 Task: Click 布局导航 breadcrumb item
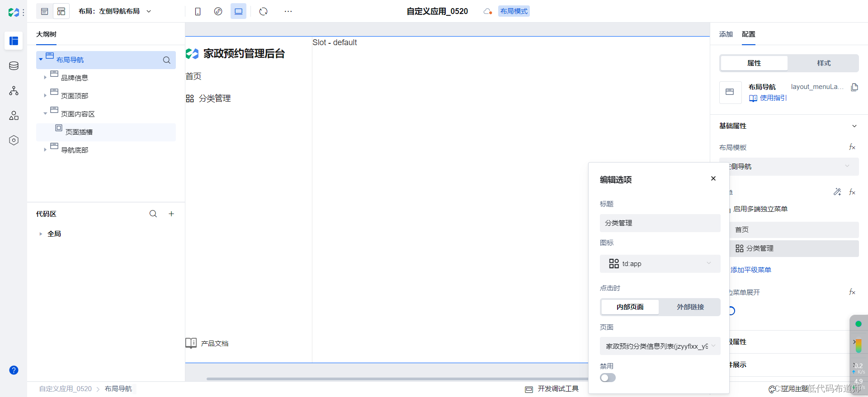tap(118, 389)
